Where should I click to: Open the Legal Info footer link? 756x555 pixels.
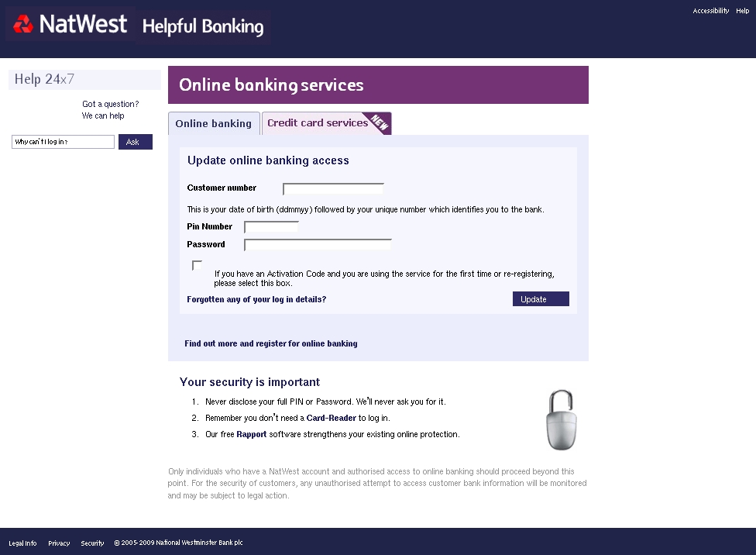(x=22, y=543)
